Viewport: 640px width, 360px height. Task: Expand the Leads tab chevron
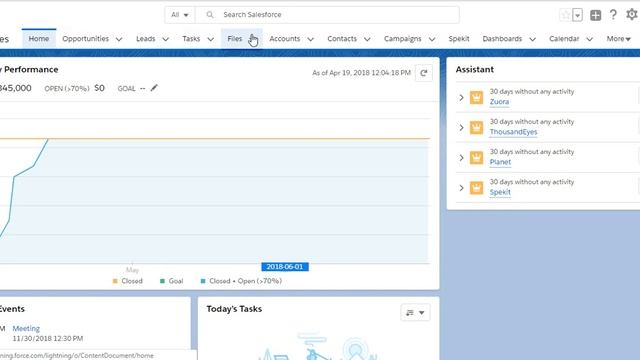tap(165, 39)
